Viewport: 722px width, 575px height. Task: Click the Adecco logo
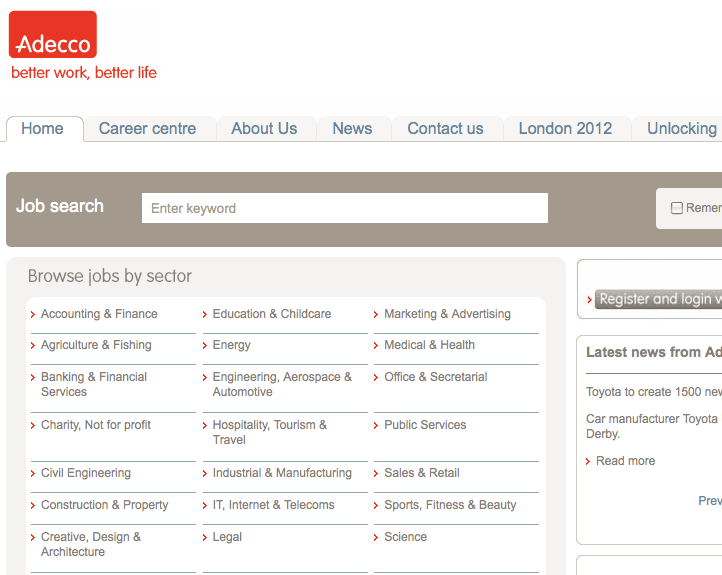tap(53, 35)
